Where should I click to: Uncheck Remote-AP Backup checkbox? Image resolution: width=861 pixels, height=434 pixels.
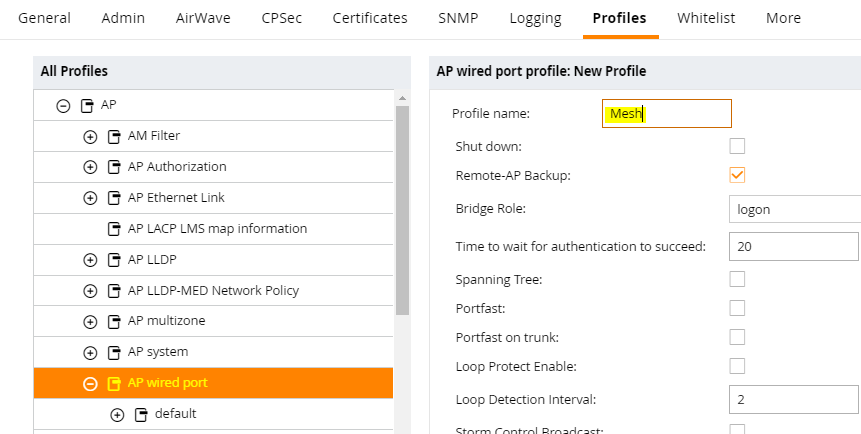[x=737, y=175]
